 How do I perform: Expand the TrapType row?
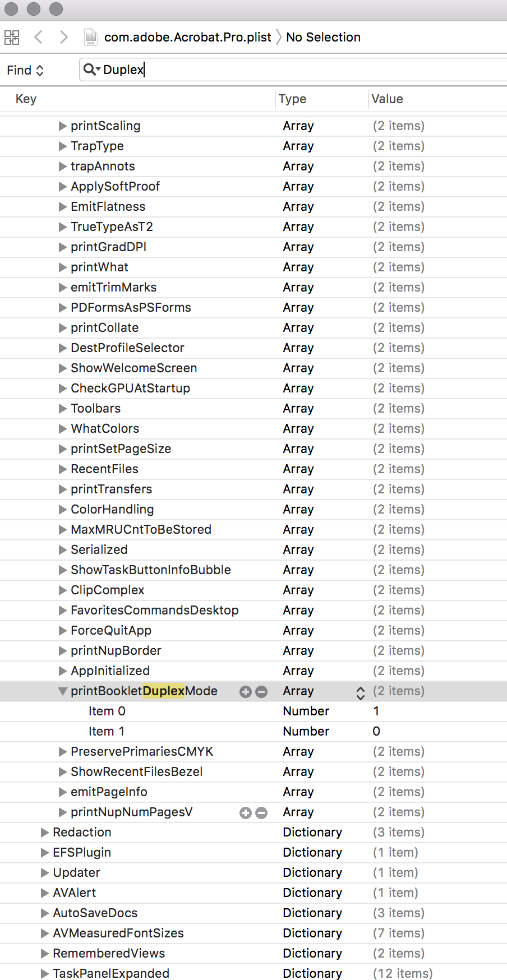pos(63,146)
